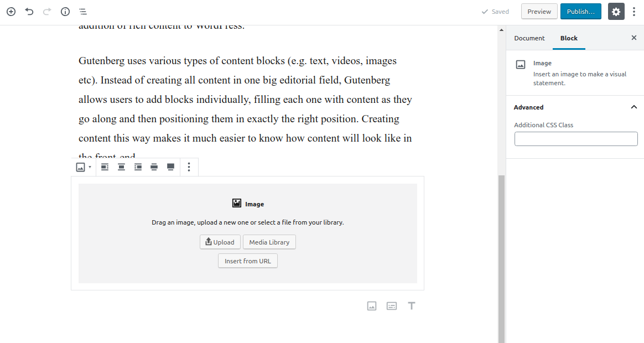Select wide width alignment for the image
Screen dimensions: 644x343
(154, 167)
